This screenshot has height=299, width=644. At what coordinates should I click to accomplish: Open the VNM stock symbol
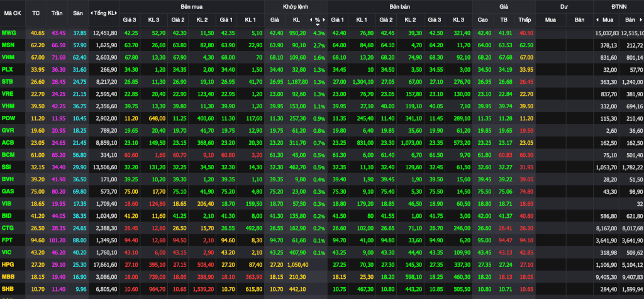pyautogui.click(x=8, y=57)
